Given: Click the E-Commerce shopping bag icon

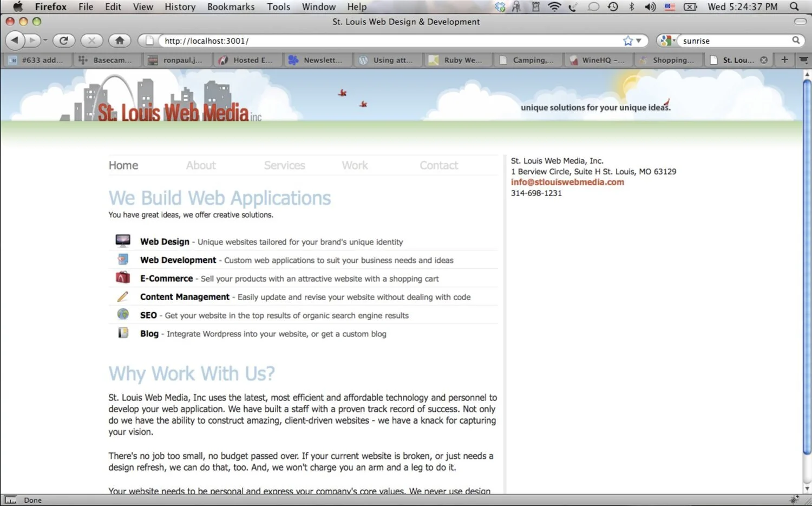Looking at the screenshot, I should 123,277.
